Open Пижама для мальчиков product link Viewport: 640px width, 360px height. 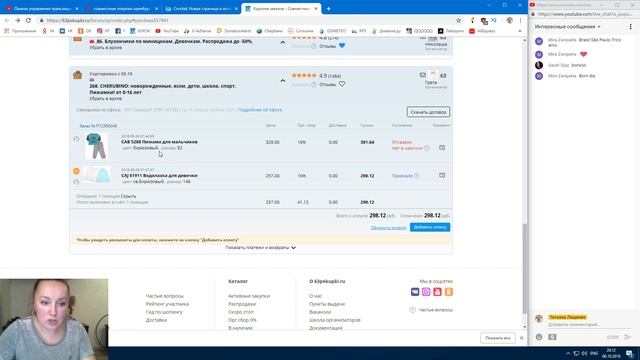click(159, 142)
